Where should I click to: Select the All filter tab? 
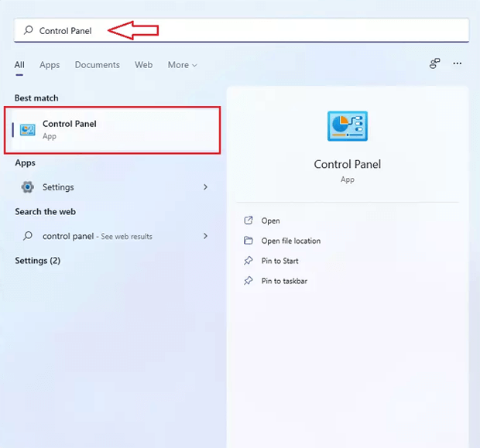(x=19, y=65)
